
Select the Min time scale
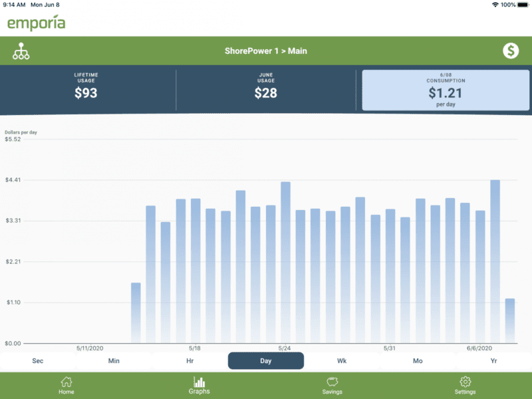tap(114, 361)
